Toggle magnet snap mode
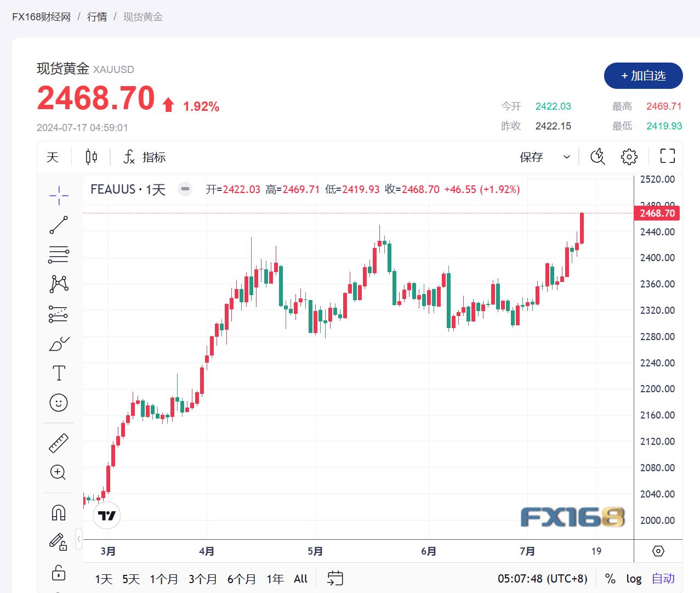This screenshot has width=700, height=593. point(59,513)
